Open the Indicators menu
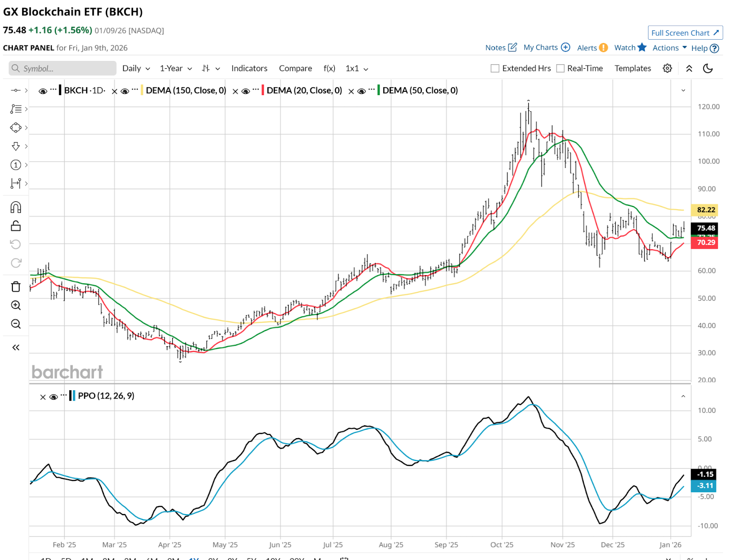 tap(249, 68)
